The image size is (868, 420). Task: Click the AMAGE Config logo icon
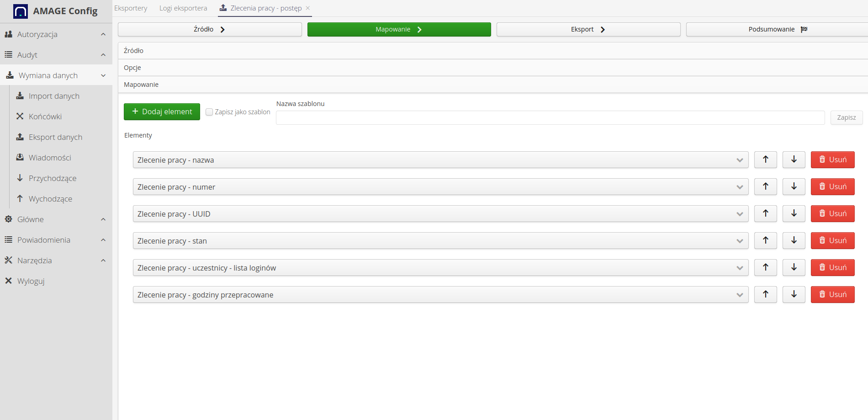click(x=21, y=11)
